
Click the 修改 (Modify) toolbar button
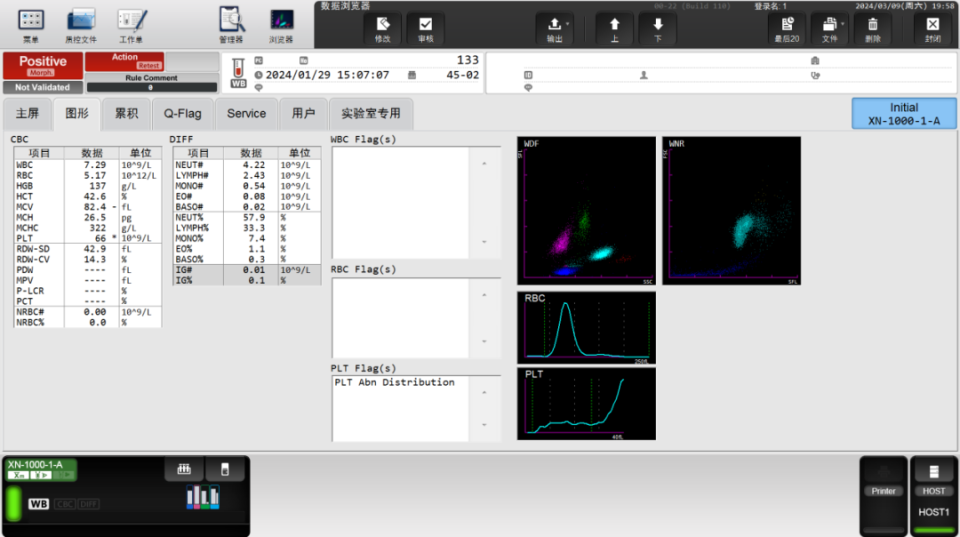coord(382,28)
